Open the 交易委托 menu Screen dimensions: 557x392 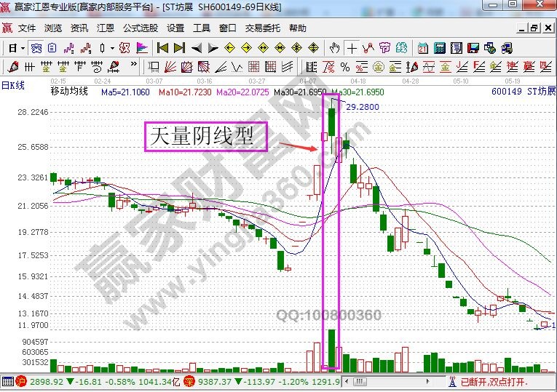tap(262, 28)
